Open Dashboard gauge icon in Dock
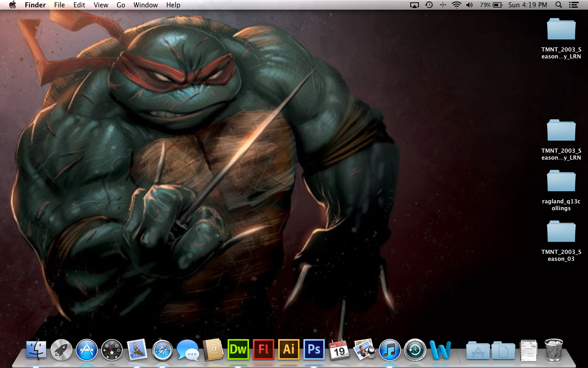This screenshot has width=588, height=368. click(112, 351)
